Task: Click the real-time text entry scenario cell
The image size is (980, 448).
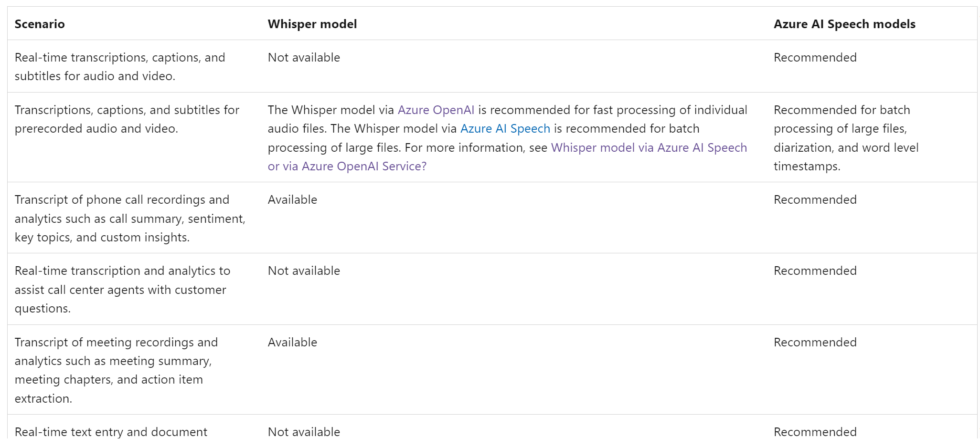Action: point(111,432)
